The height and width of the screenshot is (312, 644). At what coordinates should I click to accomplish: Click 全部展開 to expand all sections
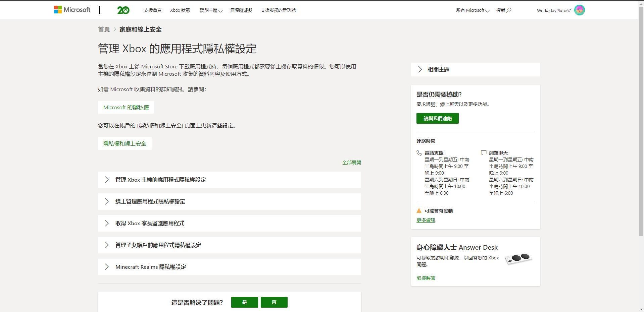pos(351,163)
